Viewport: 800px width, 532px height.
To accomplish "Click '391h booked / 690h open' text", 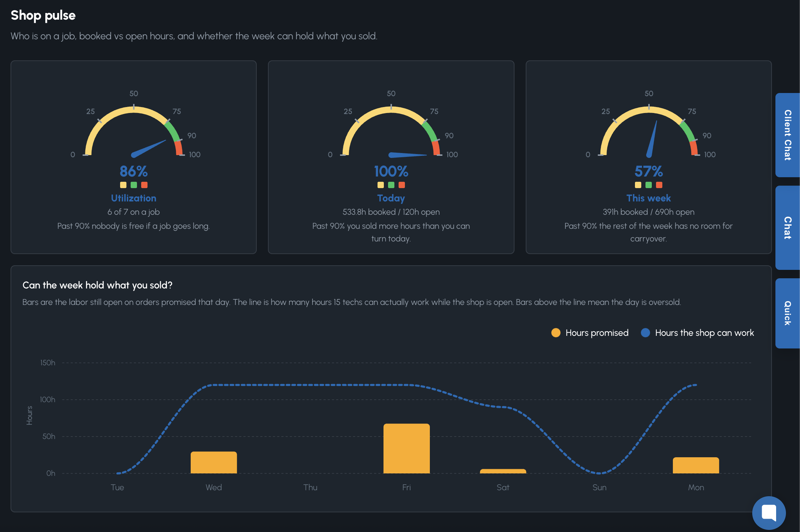I will [649, 212].
